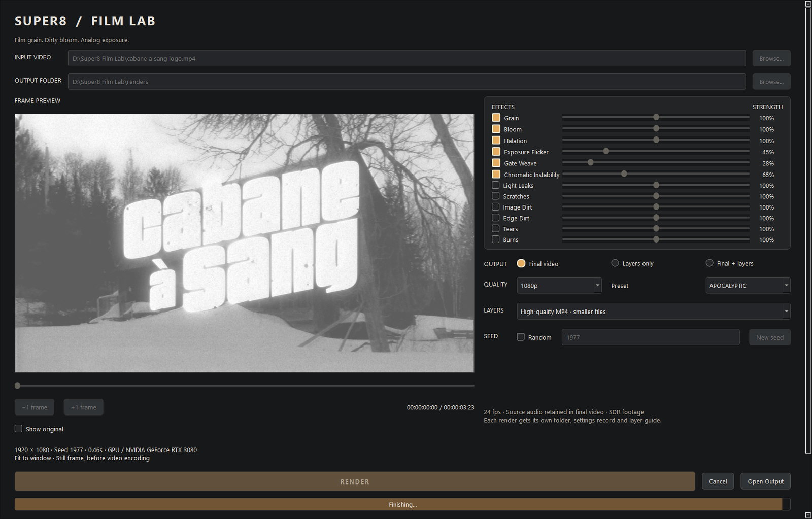Click Light Leaks strength slider handle

pos(656,185)
